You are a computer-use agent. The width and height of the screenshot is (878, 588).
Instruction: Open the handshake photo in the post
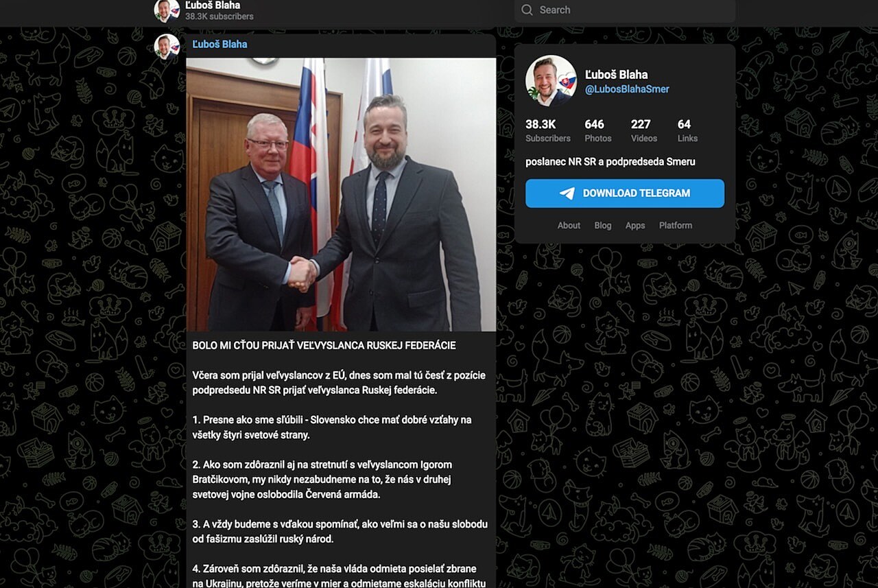pos(341,195)
